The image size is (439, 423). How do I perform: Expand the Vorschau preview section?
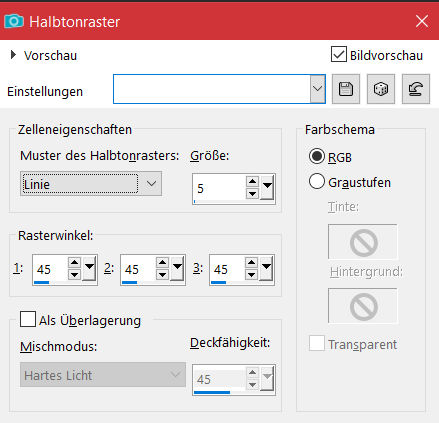pyautogui.click(x=13, y=55)
